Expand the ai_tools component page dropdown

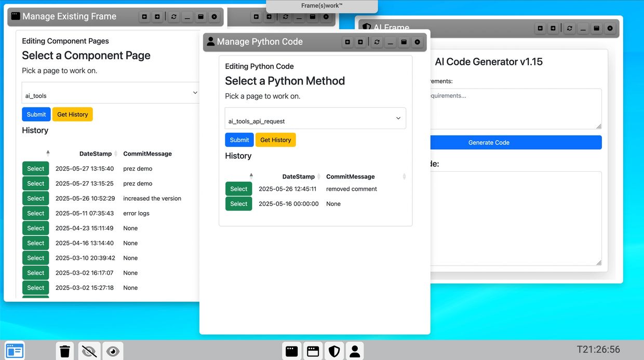pyautogui.click(x=110, y=93)
